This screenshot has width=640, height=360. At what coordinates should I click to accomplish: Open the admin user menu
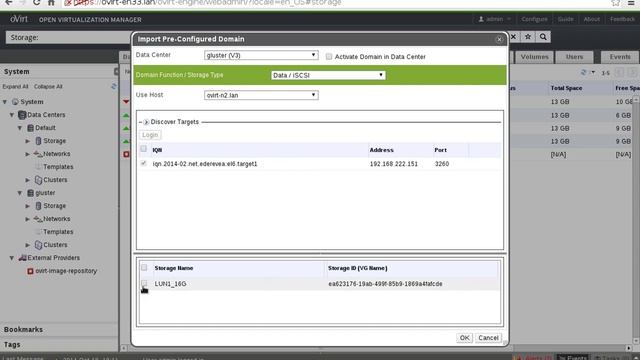tap(494, 19)
